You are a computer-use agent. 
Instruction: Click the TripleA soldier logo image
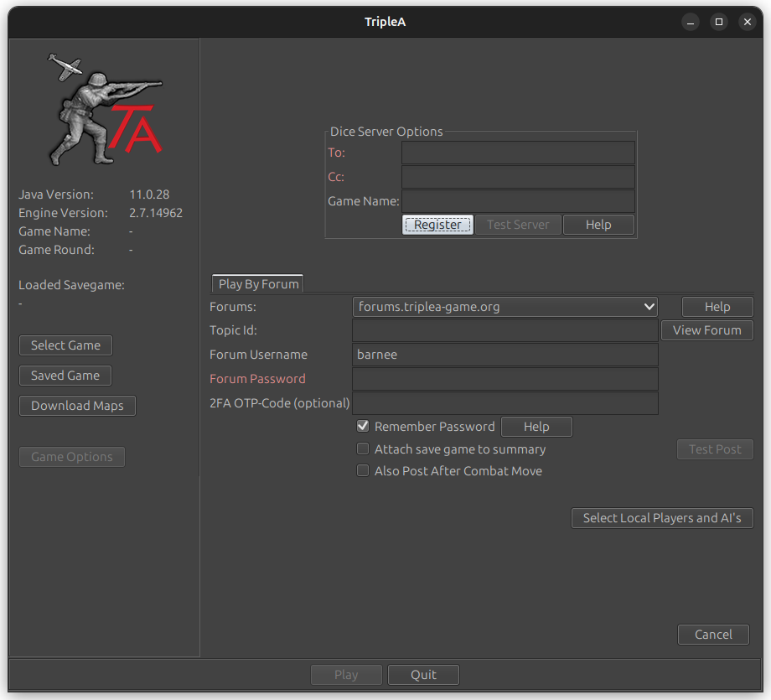click(x=104, y=110)
